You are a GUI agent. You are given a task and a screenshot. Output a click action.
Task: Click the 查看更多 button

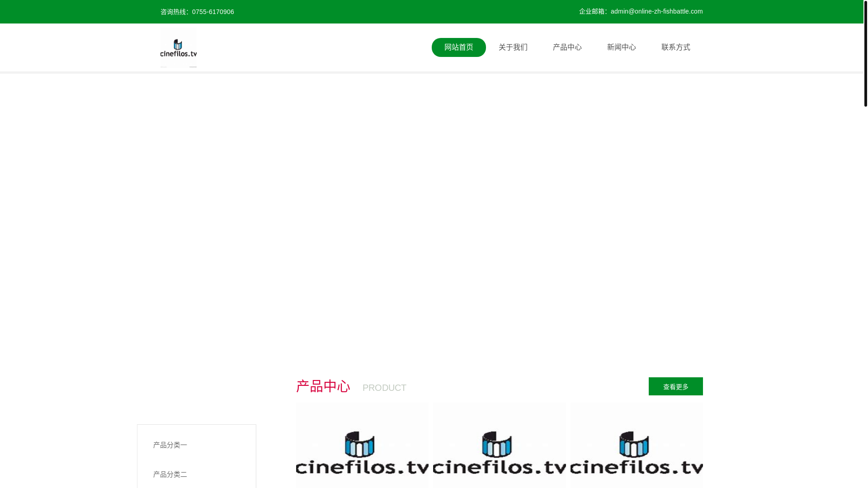coord(676,386)
